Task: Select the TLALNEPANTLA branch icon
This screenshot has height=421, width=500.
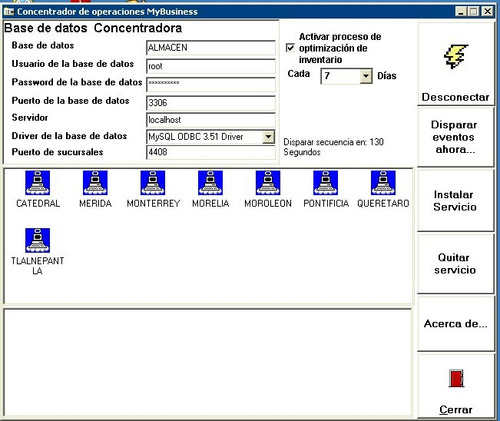Action: 38,240
